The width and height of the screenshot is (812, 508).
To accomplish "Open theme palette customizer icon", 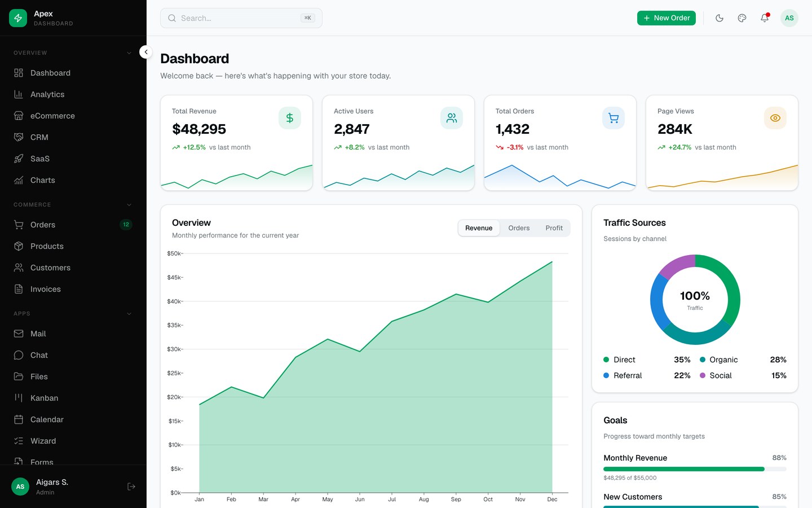I will pos(742,18).
